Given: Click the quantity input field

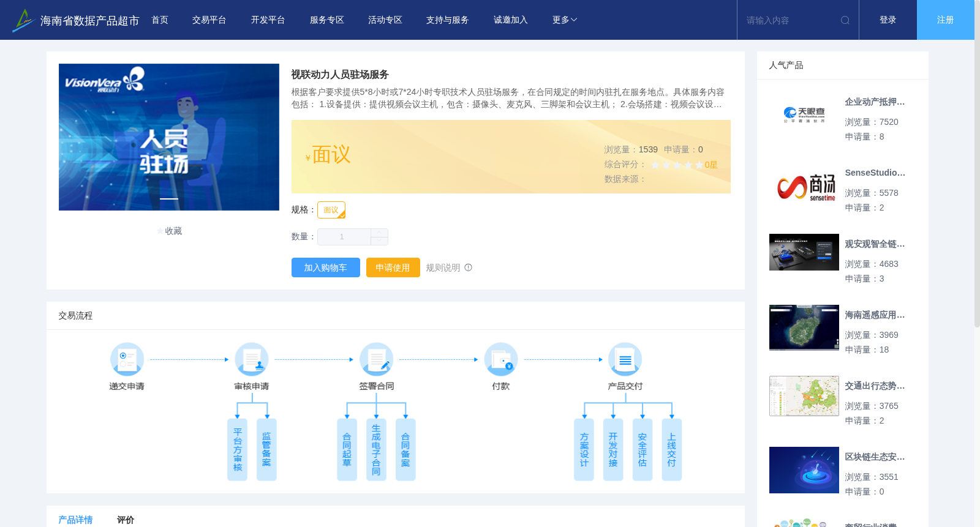Looking at the screenshot, I should click(344, 237).
